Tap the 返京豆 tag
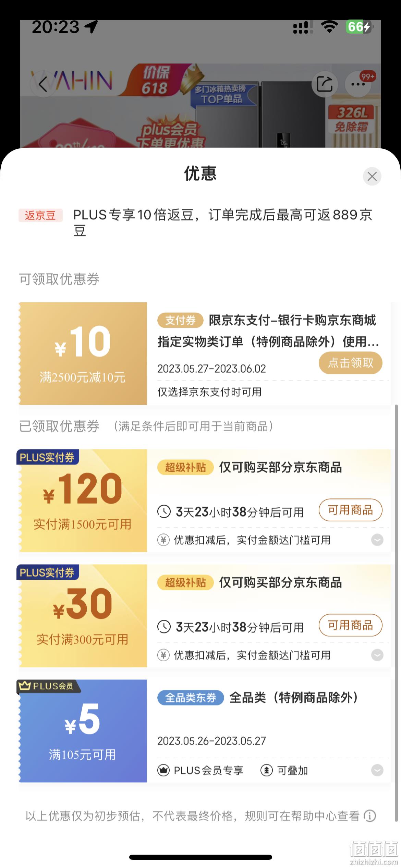The width and height of the screenshot is (401, 868). coord(40,215)
